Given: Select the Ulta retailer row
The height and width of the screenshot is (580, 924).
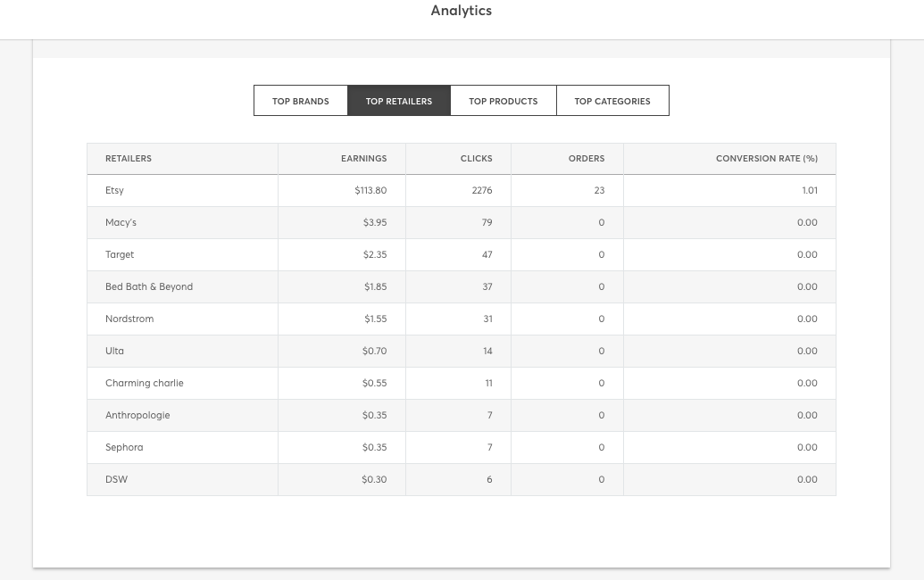Looking at the screenshot, I should (462, 351).
